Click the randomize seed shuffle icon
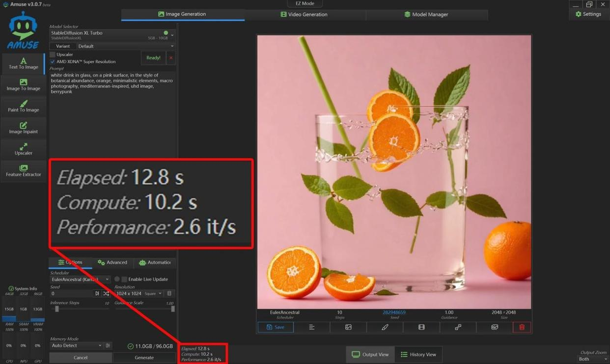This screenshot has width=610, height=364. [x=106, y=294]
